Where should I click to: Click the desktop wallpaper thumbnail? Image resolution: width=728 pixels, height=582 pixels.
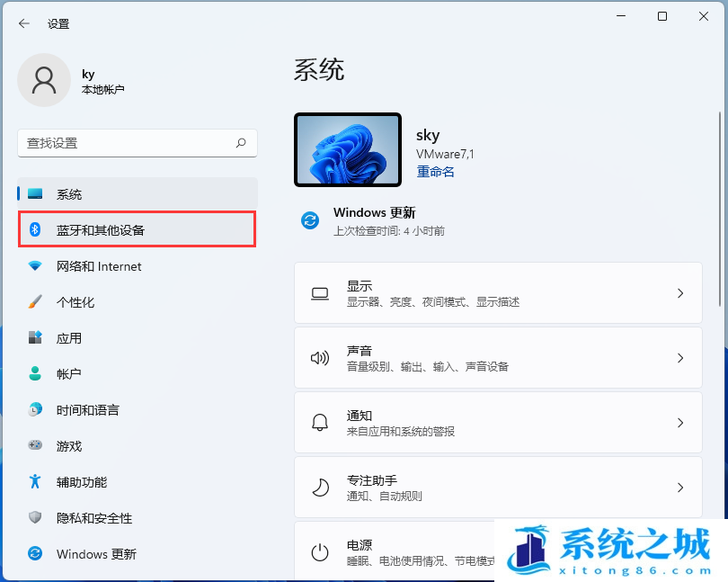tap(348, 149)
